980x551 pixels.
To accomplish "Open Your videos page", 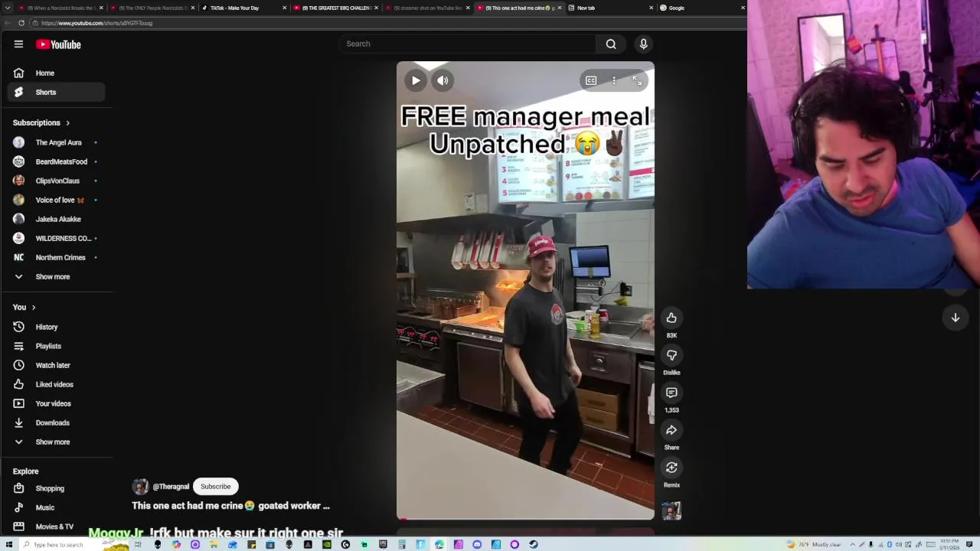I will [56, 403].
